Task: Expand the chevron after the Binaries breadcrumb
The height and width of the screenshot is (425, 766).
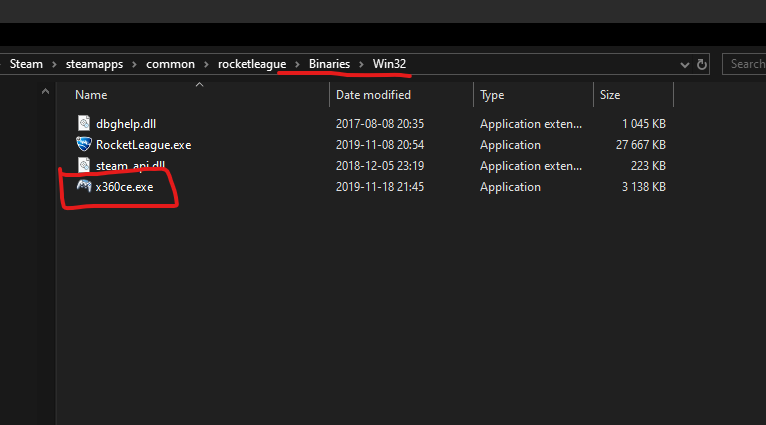Action: [362, 64]
